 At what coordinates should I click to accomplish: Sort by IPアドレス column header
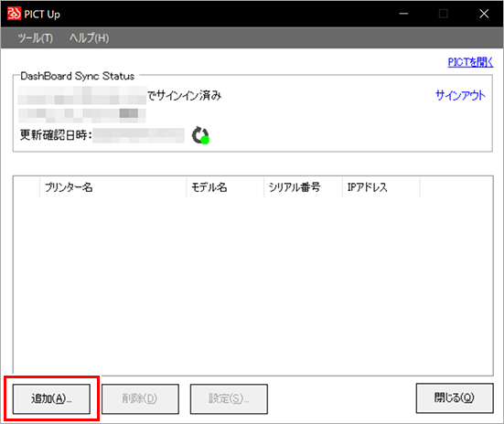381,187
